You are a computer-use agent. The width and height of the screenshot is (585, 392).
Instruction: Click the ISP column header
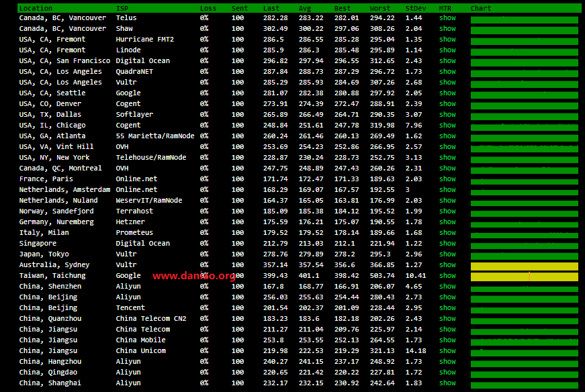pyautogui.click(x=122, y=8)
